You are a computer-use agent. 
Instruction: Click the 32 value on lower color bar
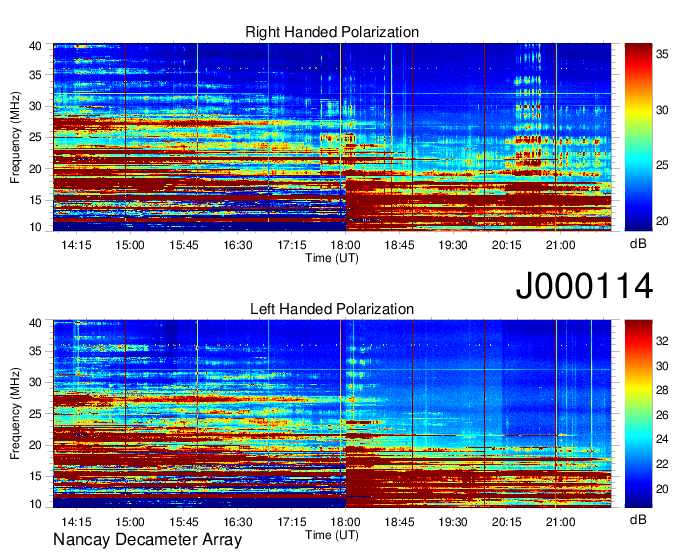[662, 341]
